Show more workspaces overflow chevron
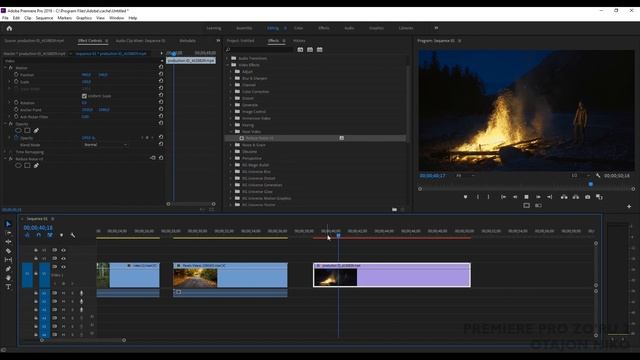The image size is (640, 360). pyautogui.click(x=436, y=28)
